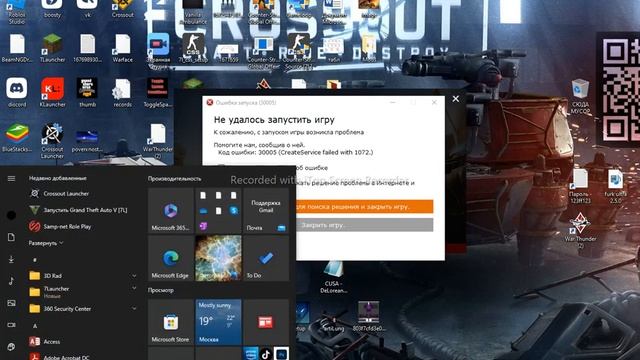Open the Поддержка Gmail Почта mail tile
Image resolution: width=640 pixels, height=360 pixels.
click(x=266, y=211)
